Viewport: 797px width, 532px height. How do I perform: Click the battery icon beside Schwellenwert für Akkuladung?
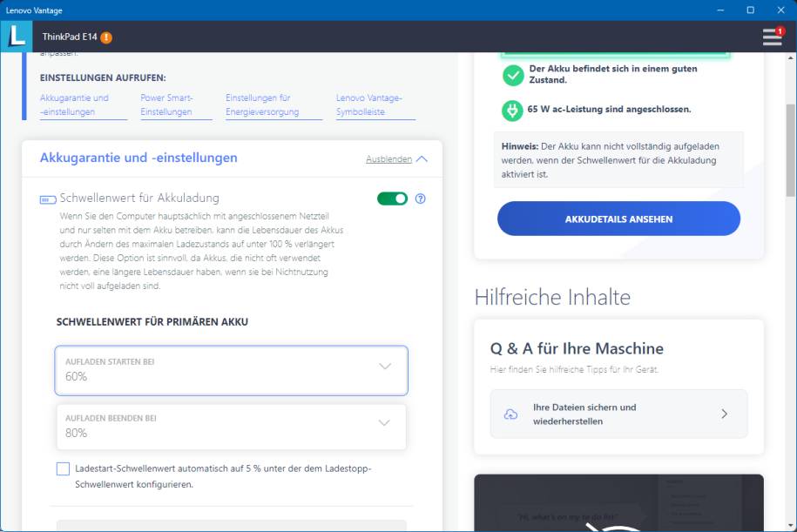click(x=48, y=199)
